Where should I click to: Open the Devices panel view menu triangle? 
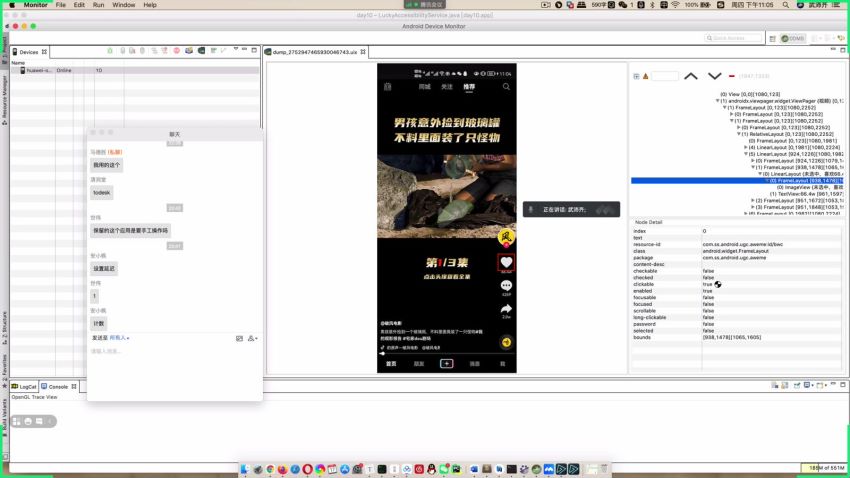click(236, 49)
